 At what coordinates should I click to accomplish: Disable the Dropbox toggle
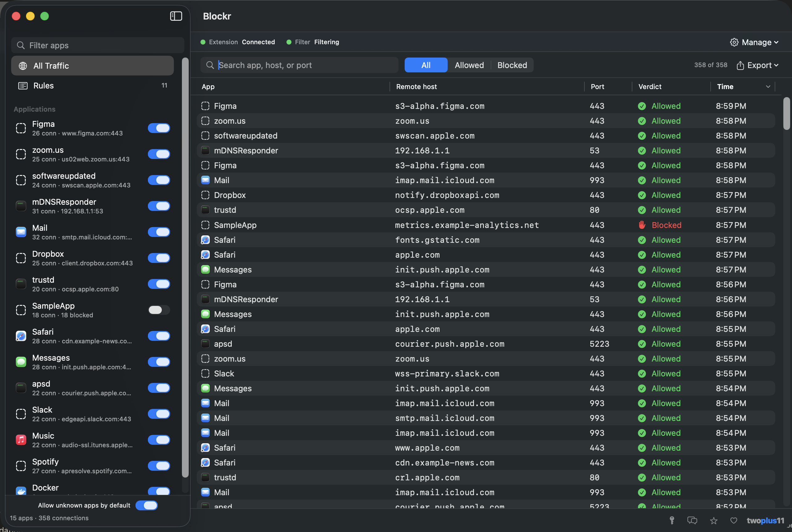pyautogui.click(x=159, y=258)
